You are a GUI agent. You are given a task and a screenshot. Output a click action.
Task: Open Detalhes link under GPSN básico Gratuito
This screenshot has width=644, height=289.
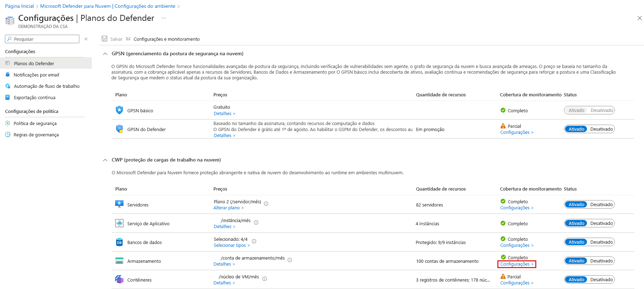pyautogui.click(x=224, y=113)
